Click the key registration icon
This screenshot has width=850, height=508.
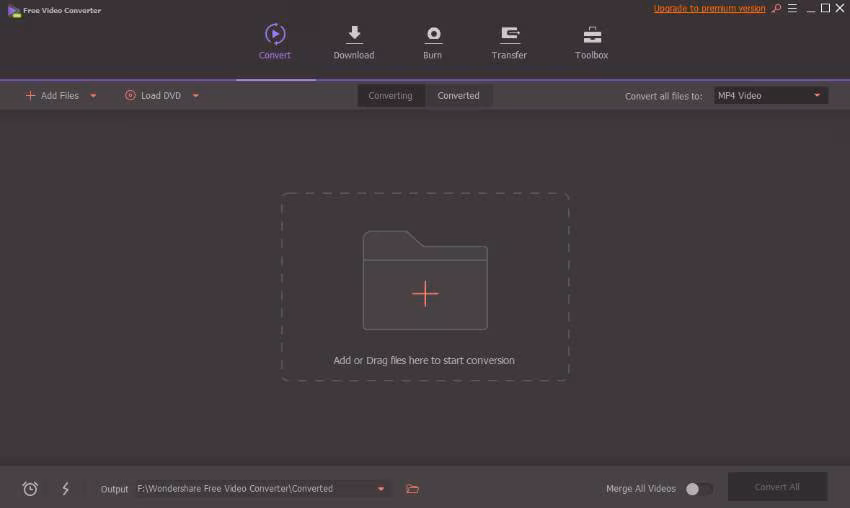(x=777, y=8)
